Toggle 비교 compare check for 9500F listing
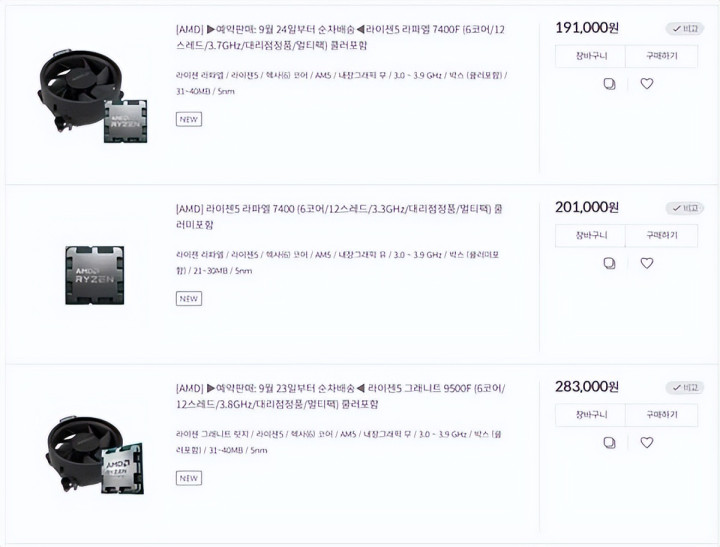 pos(685,388)
